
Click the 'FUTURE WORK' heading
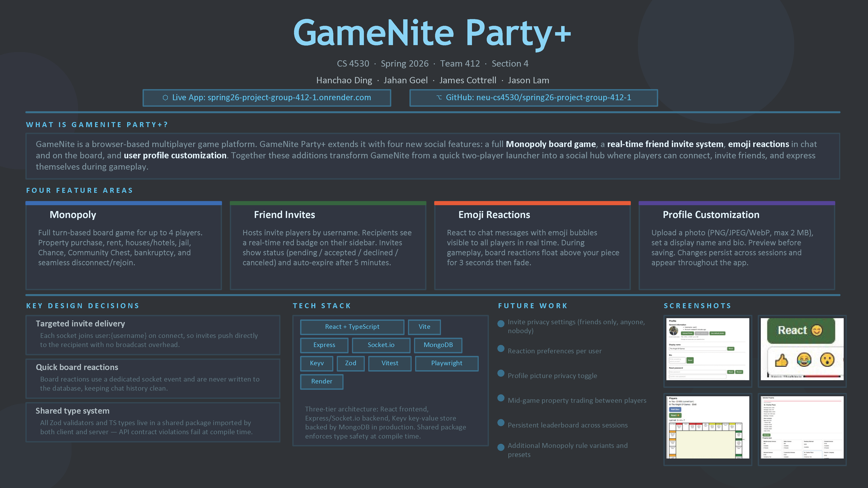[533, 306]
